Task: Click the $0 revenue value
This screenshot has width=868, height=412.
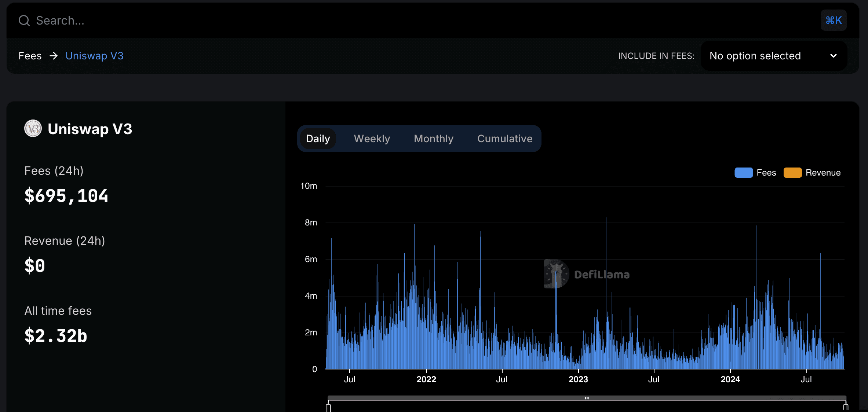Action: [x=34, y=266]
